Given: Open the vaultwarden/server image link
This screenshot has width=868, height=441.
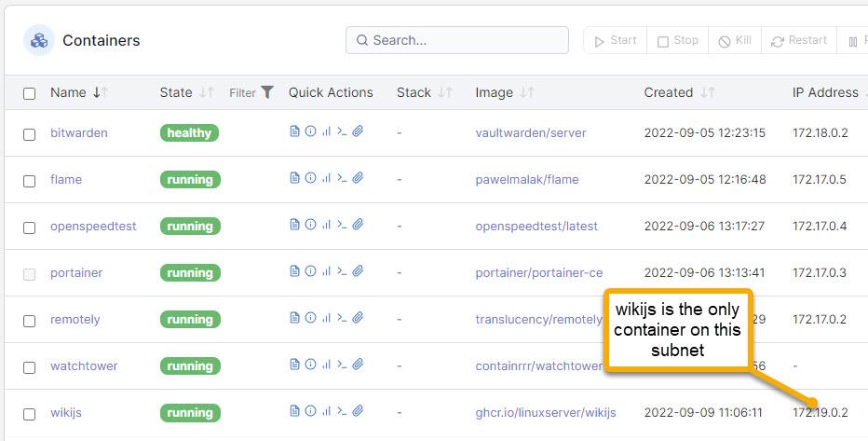Looking at the screenshot, I should coord(530,132).
